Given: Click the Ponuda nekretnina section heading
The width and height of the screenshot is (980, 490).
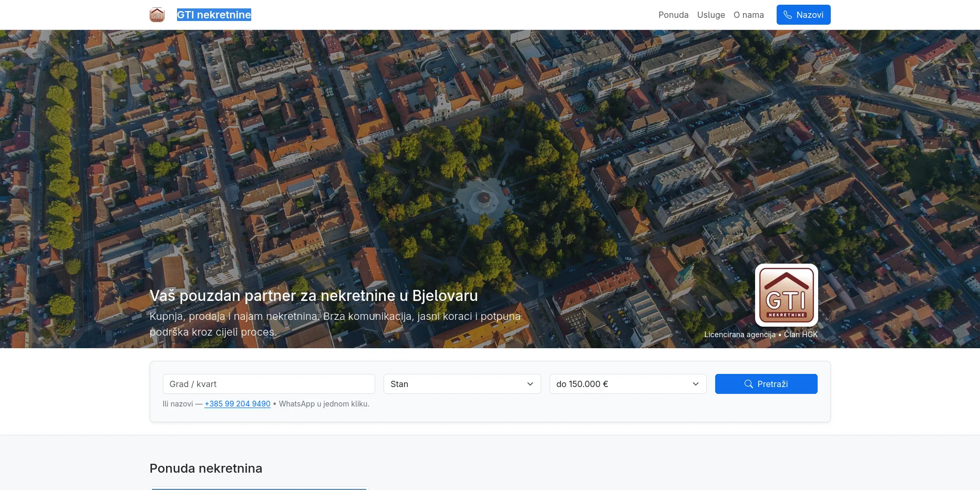Looking at the screenshot, I should point(205,468).
